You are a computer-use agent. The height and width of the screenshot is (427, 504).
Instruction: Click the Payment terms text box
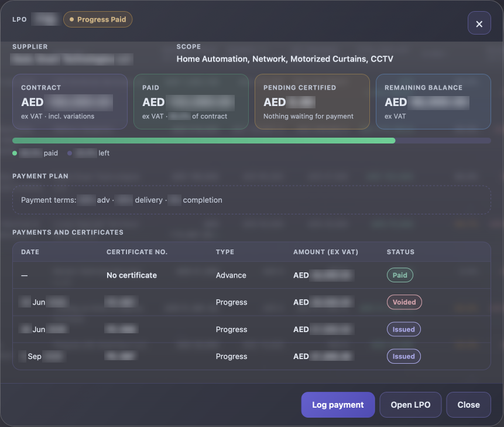[251, 200]
